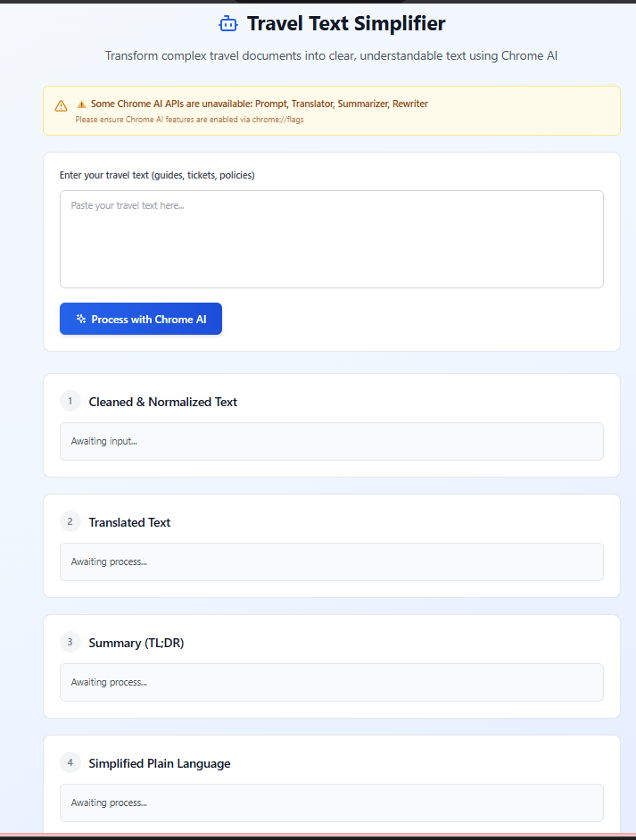Click the warning triangle outline icon

coord(61,105)
